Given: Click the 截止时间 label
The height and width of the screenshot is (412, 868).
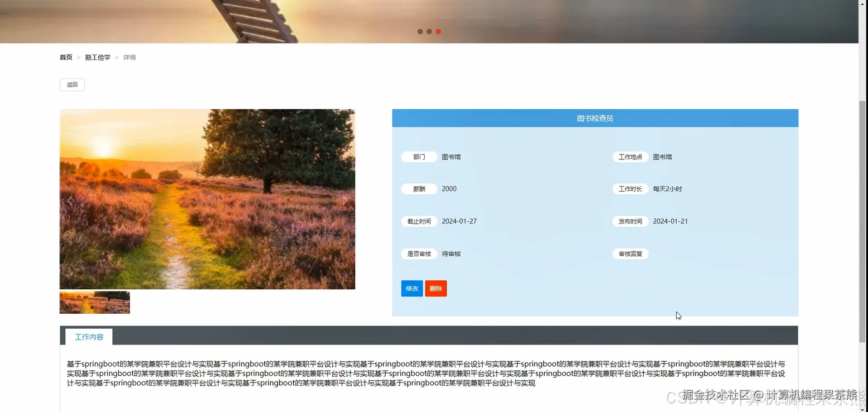Looking at the screenshot, I should [419, 221].
